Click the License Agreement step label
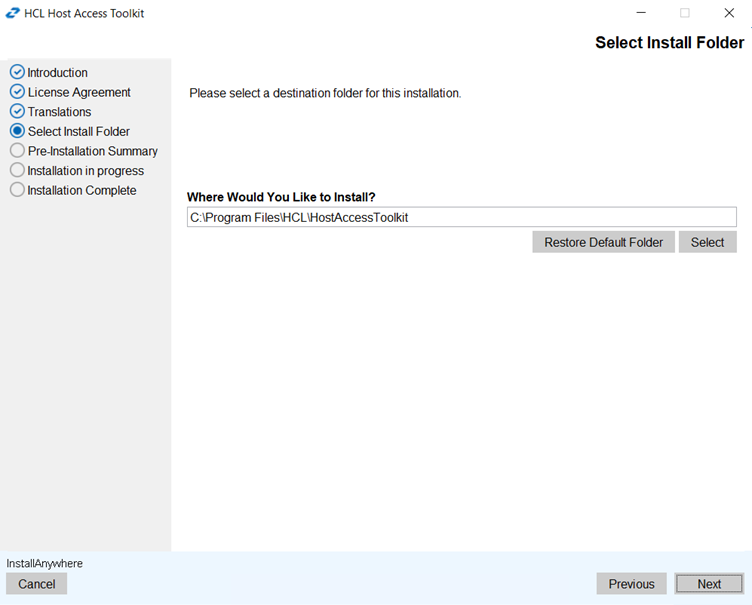This screenshot has width=752, height=605. point(79,92)
